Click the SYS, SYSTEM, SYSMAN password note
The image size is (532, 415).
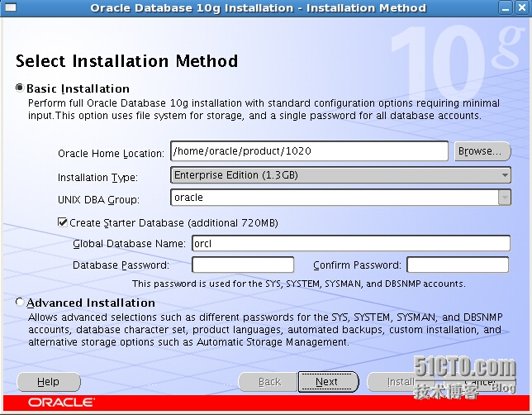pos(298,284)
